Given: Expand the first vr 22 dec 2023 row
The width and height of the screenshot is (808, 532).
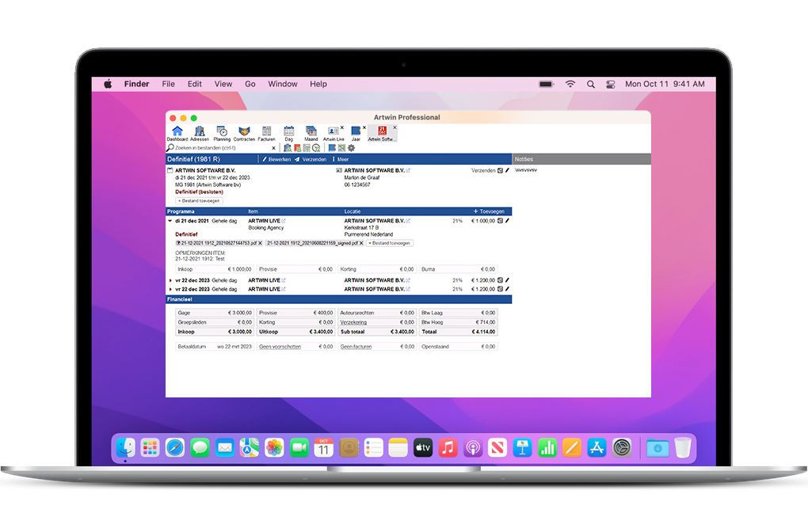Looking at the screenshot, I should coord(170,280).
